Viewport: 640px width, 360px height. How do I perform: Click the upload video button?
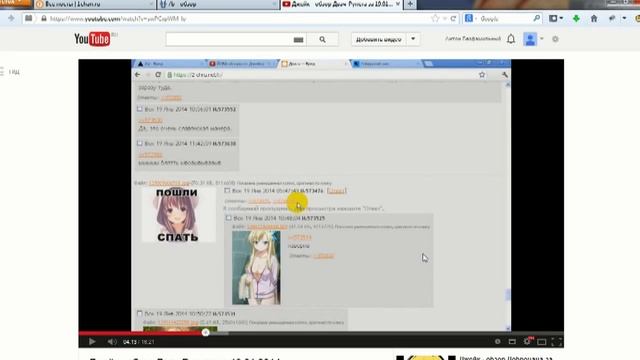(378, 40)
